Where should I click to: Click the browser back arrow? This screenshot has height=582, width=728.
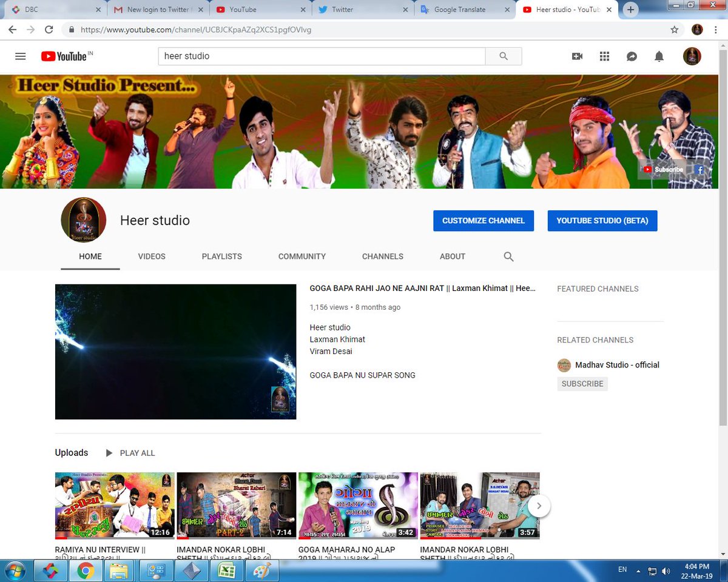12,29
